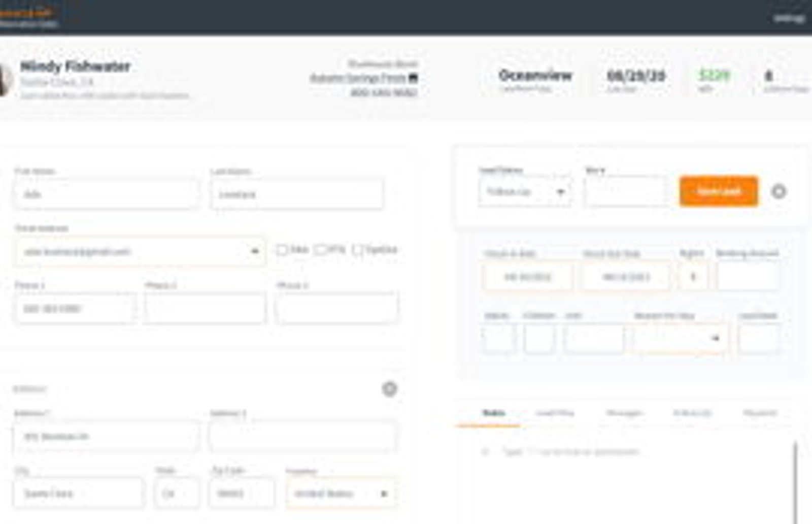This screenshot has height=524, width=812.
Task: Click the empty field right of Nights
Action: (748, 277)
